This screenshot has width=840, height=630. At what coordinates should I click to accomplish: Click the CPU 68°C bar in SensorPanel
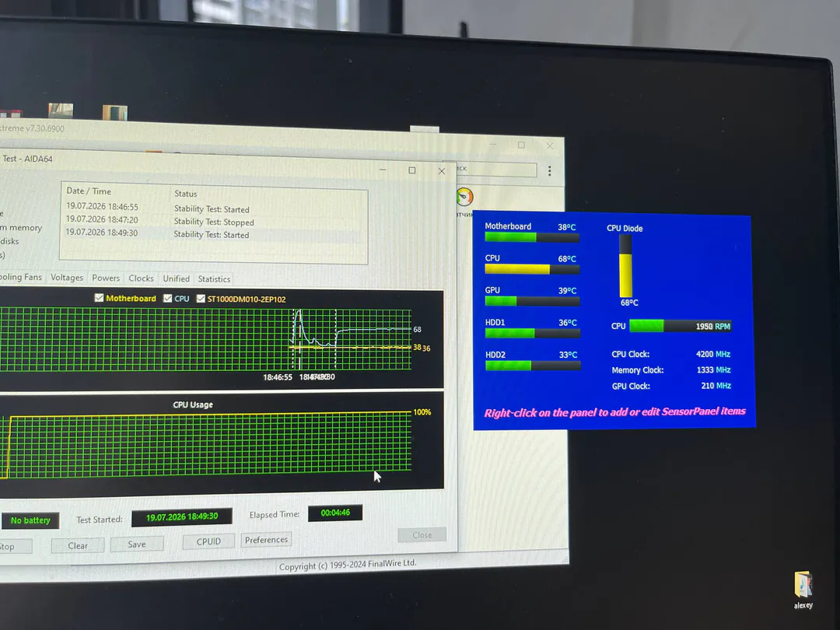[x=532, y=269]
